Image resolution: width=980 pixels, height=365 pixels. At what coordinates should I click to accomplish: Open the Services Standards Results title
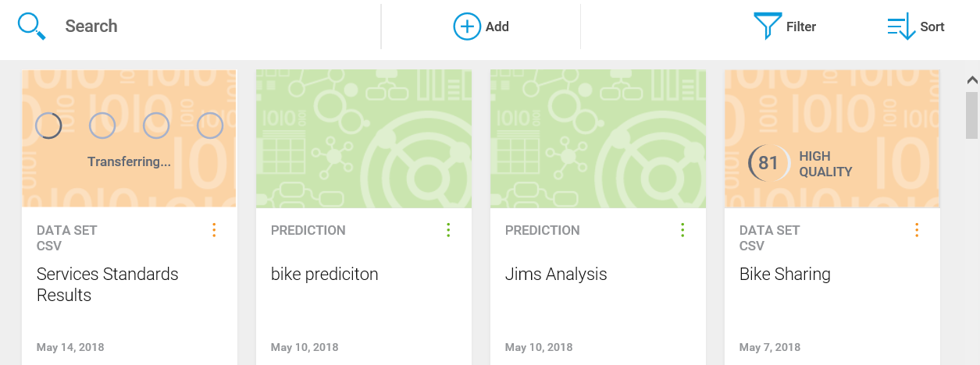(107, 285)
